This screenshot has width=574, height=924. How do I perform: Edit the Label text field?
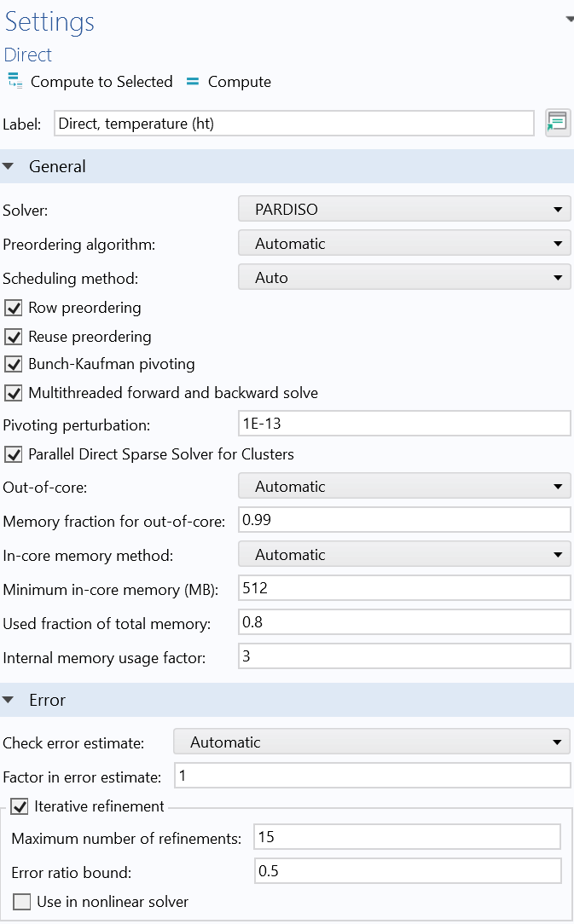(x=293, y=124)
